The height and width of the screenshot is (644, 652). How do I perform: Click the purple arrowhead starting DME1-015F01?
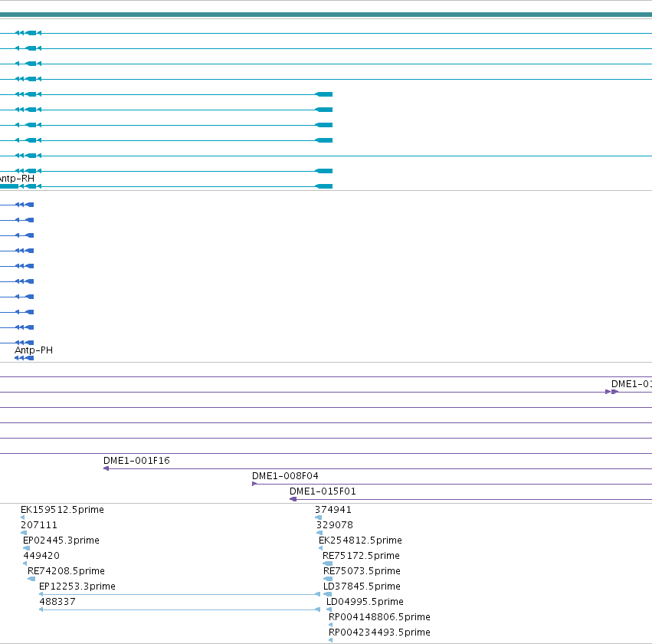tap(293, 499)
